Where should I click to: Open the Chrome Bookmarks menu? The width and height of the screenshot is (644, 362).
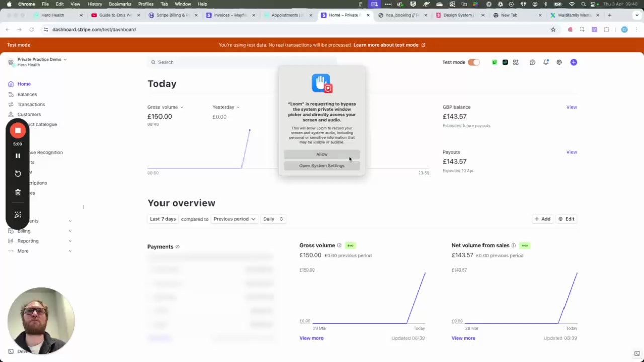pyautogui.click(x=120, y=4)
